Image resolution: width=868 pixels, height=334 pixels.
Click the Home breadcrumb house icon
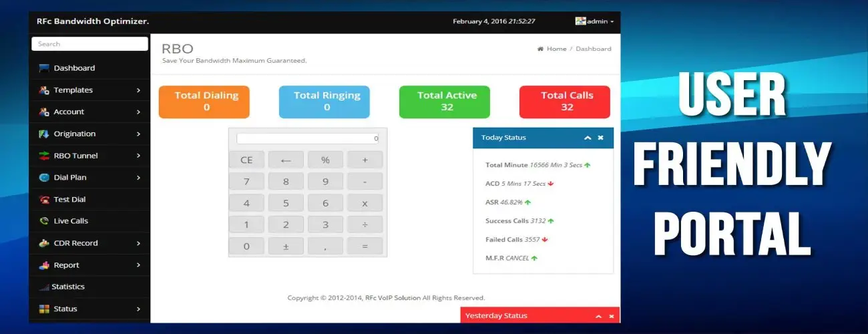tap(540, 49)
